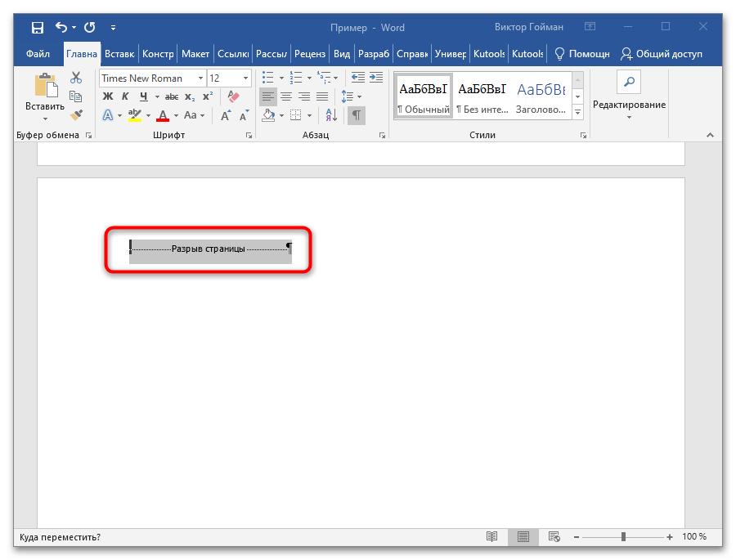Open font size 12 dropdown
Screen dimensions: 736x560
(245, 78)
